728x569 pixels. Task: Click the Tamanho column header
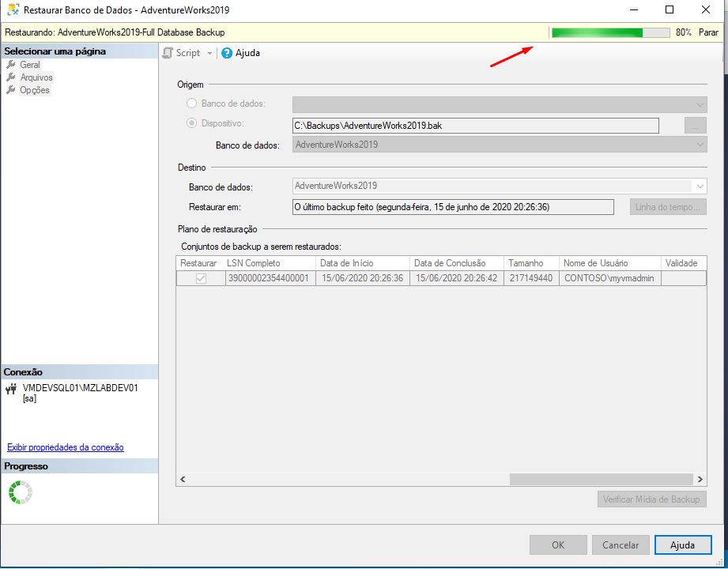tap(532, 263)
